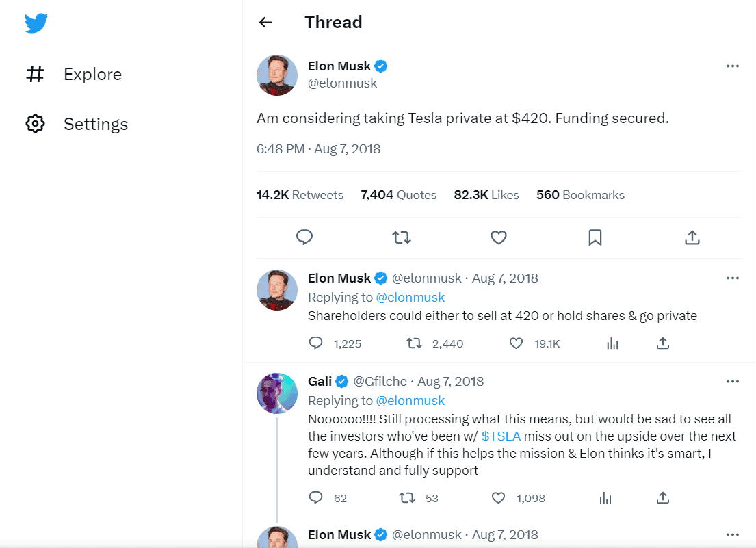Like the main Tesla private tweet

499,237
